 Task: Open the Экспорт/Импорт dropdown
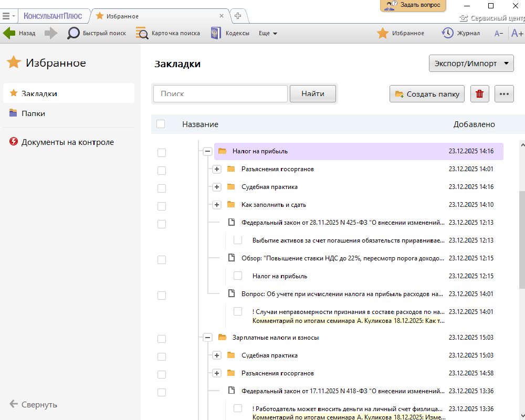pos(471,64)
